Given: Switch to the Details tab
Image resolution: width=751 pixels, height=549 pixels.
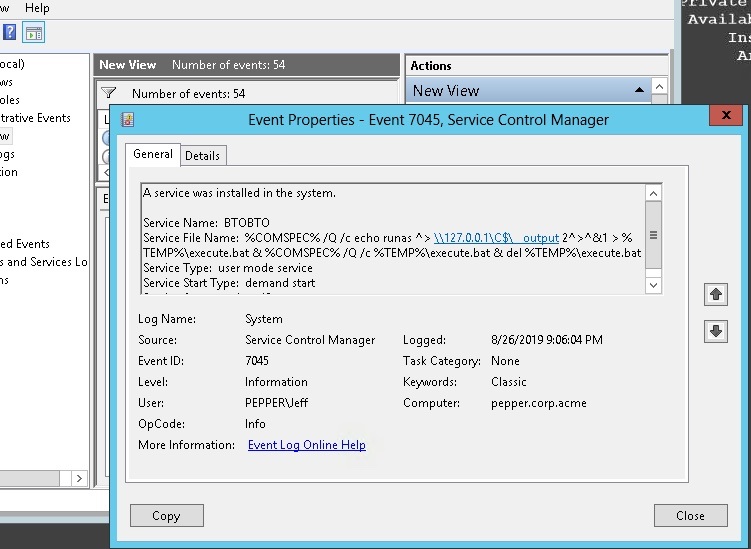Looking at the screenshot, I should [203, 156].
